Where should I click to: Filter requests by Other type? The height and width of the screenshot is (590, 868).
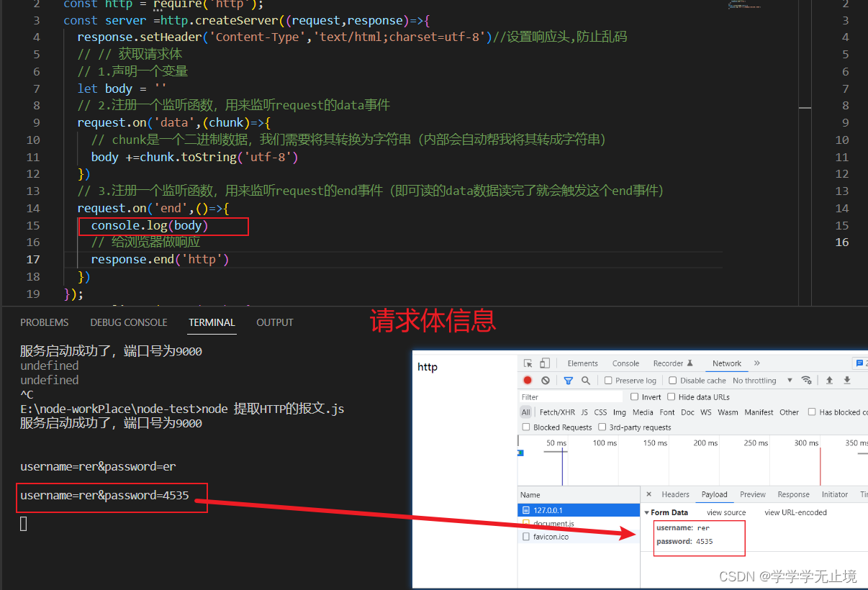(789, 412)
